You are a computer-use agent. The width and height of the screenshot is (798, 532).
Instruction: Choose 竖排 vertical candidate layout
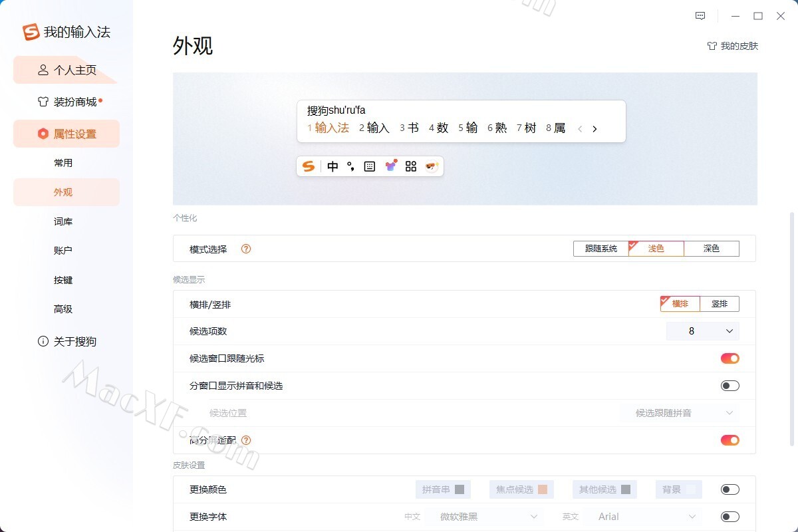(x=720, y=304)
